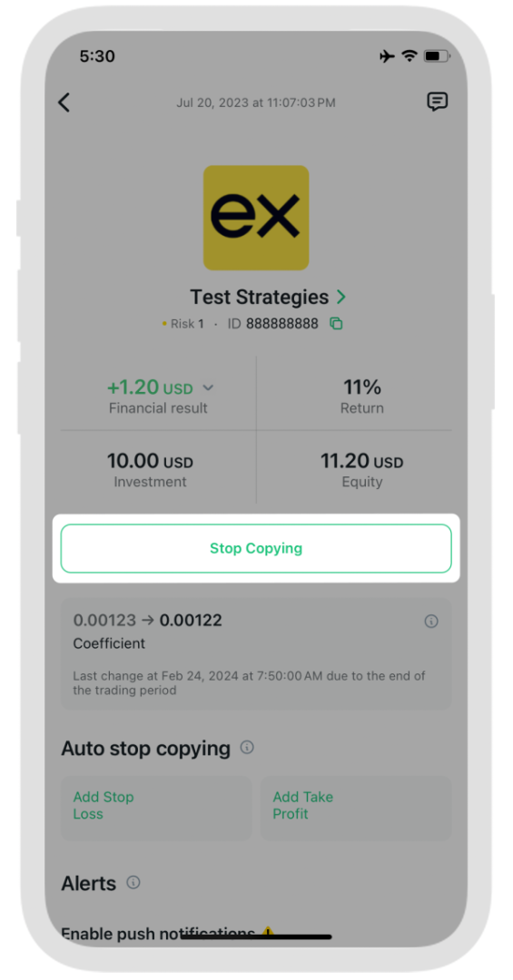Tap the Exness strategy logo

256,218
